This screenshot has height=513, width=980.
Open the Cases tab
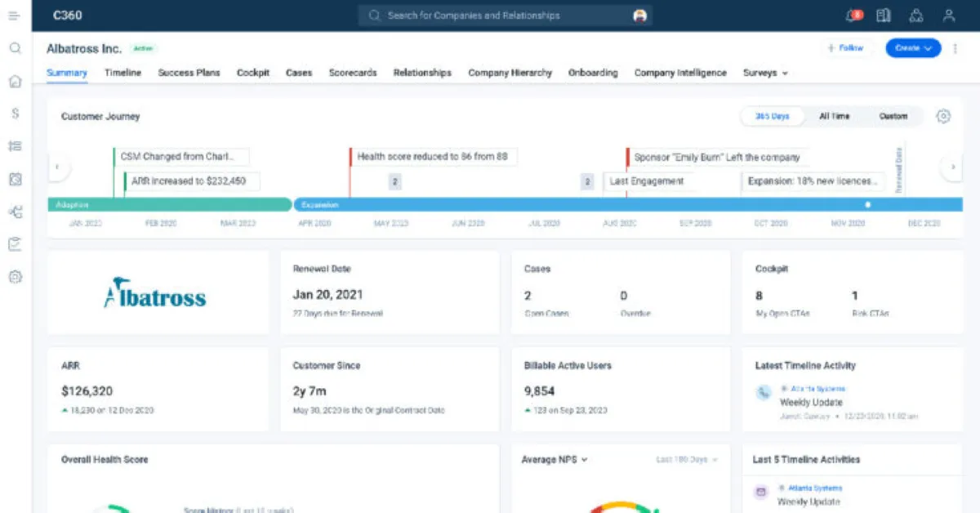299,73
